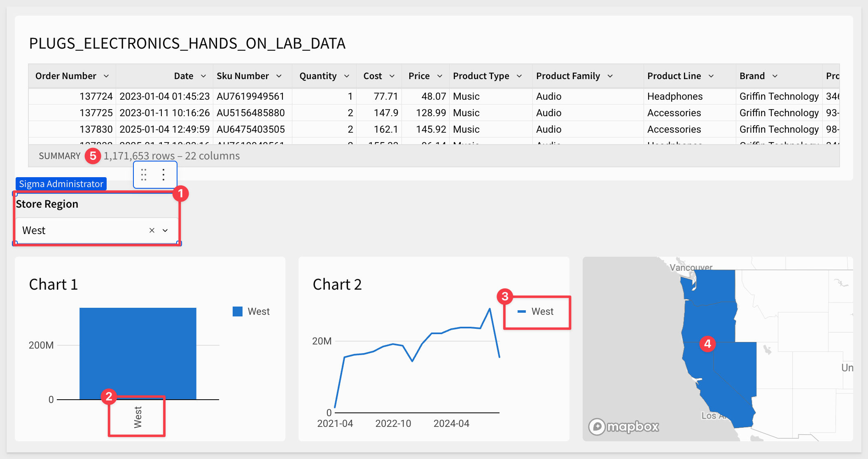Open Price column chevron menu

(x=440, y=76)
